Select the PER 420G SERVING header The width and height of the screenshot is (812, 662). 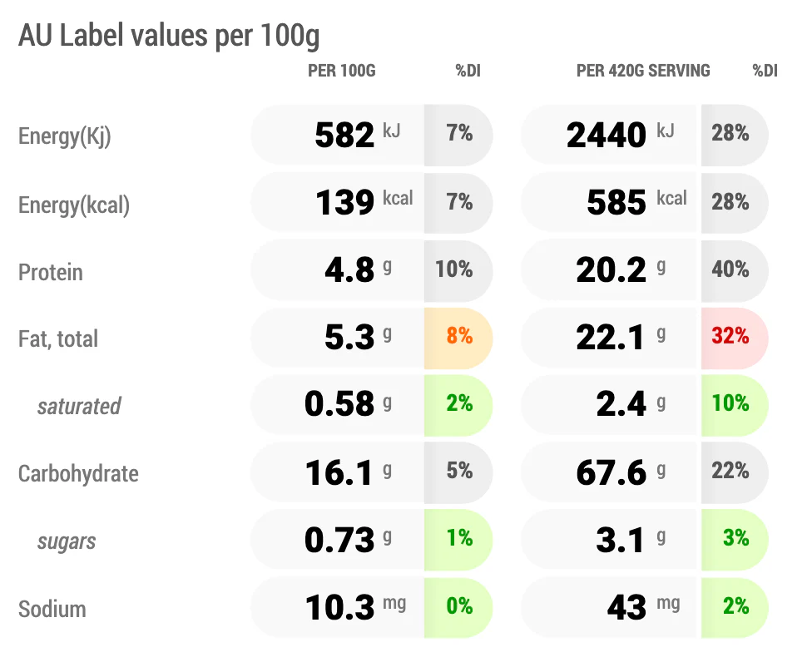(643, 71)
